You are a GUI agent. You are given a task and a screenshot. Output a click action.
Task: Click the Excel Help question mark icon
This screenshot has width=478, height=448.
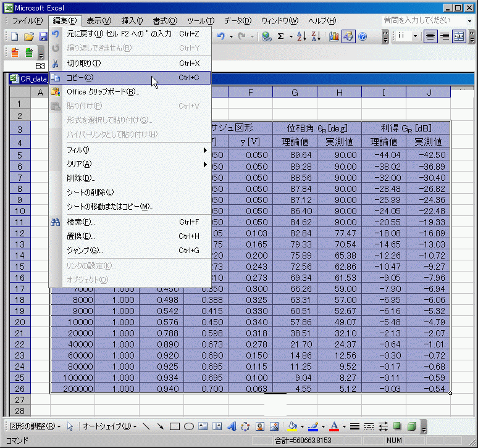(363, 36)
